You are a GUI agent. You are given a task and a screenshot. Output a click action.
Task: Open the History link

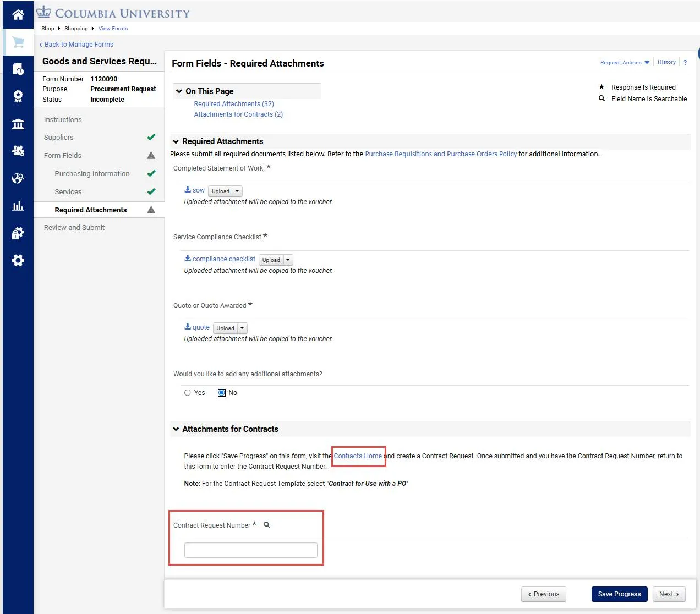[666, 62]
